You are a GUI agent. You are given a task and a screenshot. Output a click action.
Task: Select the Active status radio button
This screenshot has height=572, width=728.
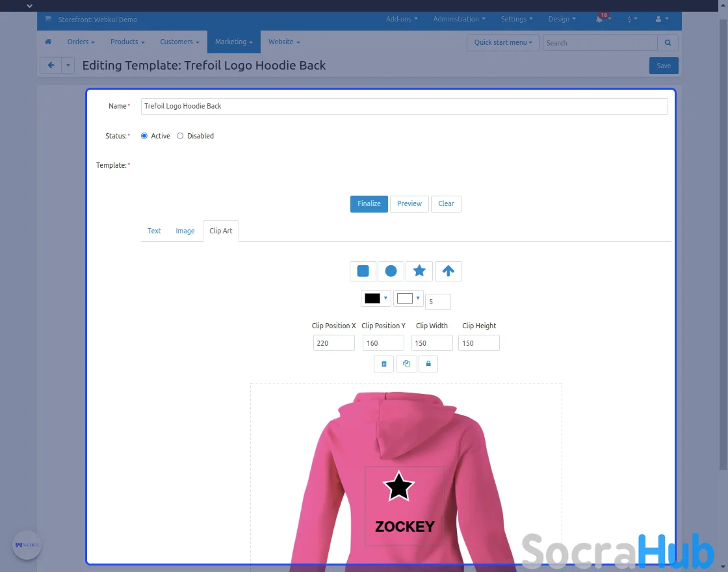[144, 136]
